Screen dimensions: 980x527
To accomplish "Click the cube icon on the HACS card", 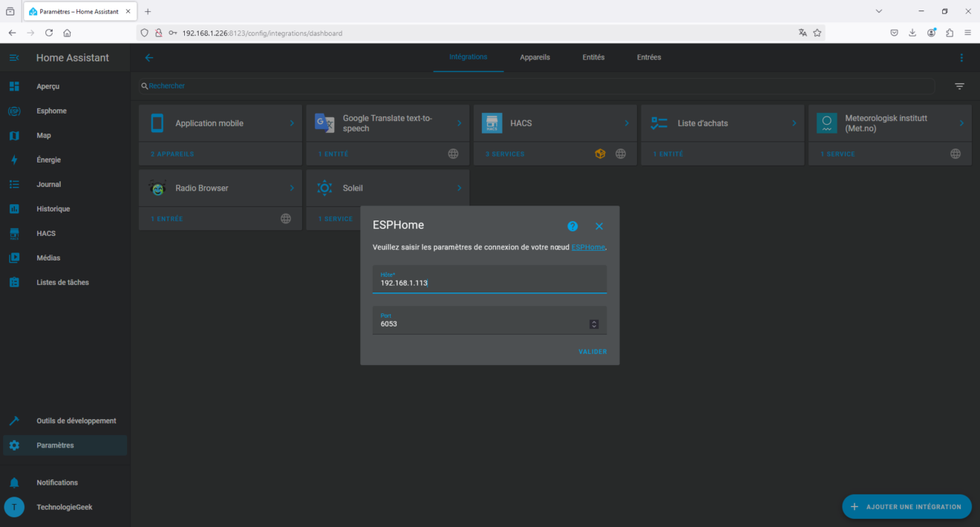I will [600, 154].
